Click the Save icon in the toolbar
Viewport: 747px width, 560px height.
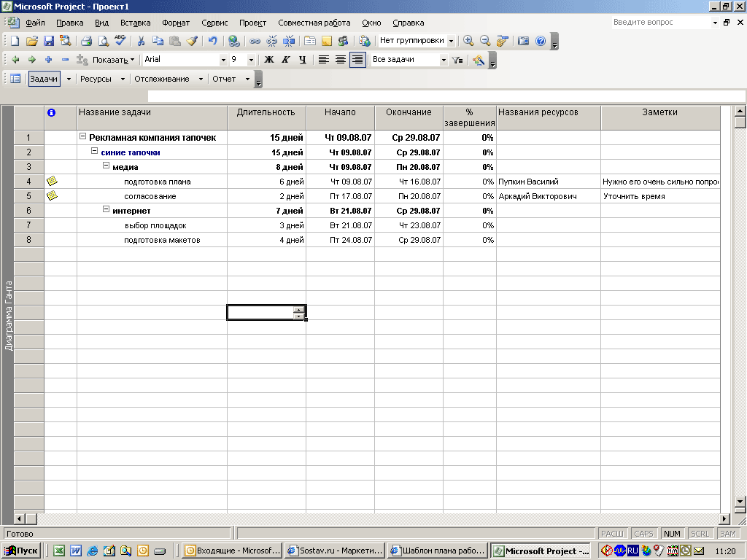(x=49, y=41)
